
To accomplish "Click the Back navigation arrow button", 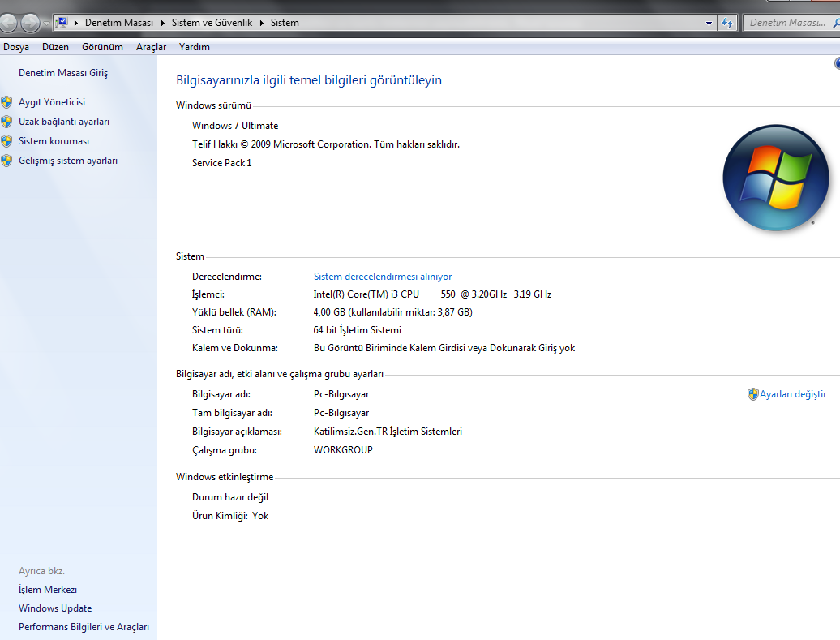I will 7,23.
